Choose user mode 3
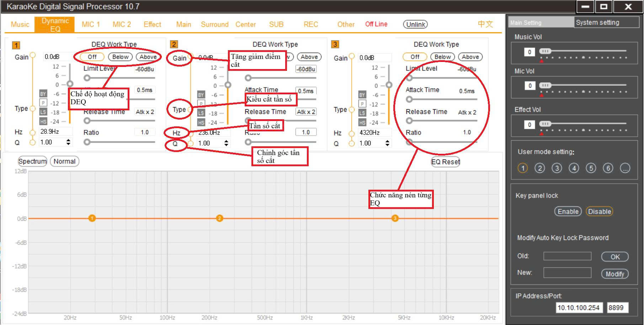 (557, 168)
